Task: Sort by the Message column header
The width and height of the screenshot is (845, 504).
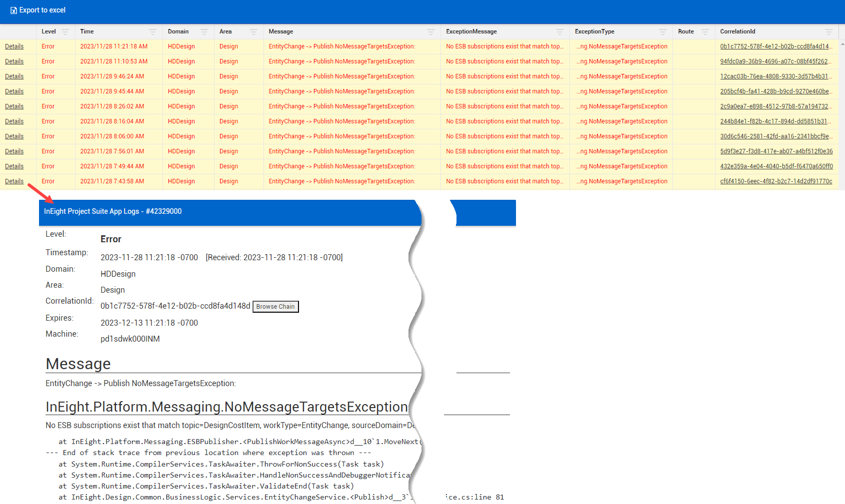Action: point(281,31)
